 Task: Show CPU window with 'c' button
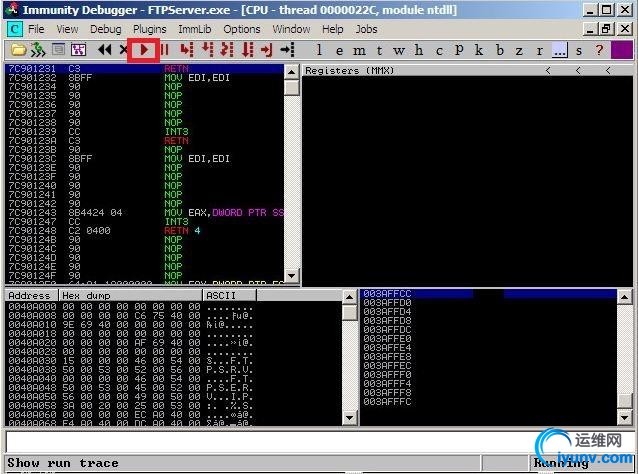(439, 50)
